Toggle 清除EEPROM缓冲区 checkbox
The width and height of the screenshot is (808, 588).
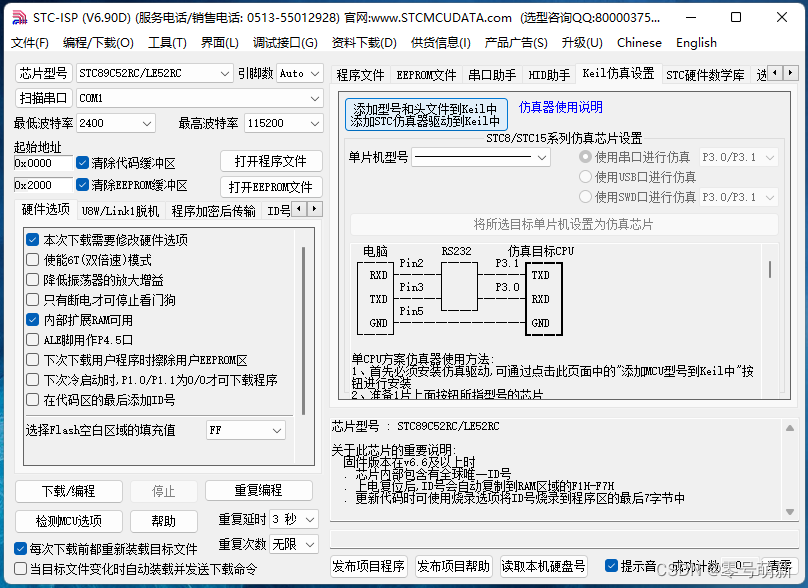coord(82,184)
